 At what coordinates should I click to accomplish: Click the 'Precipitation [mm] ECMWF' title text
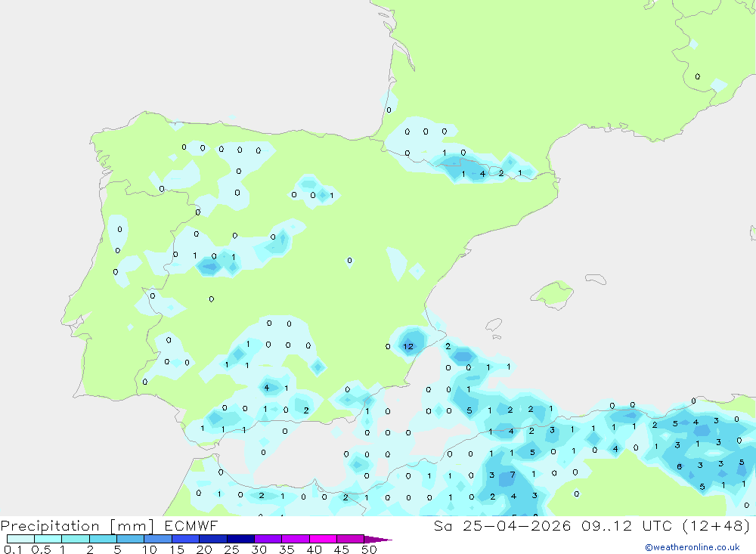(x=110, y=525)
